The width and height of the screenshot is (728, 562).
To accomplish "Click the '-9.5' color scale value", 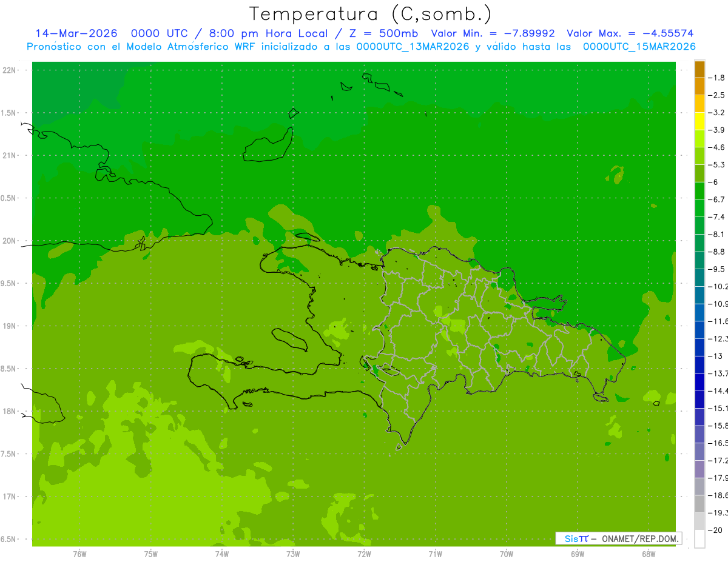I will click(716, 269).
